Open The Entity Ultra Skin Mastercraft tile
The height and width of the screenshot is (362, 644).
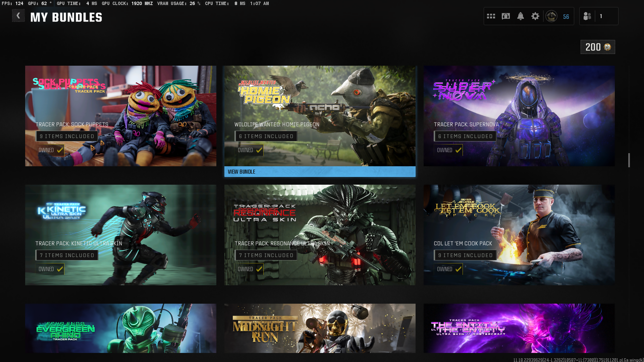(519, 328)
